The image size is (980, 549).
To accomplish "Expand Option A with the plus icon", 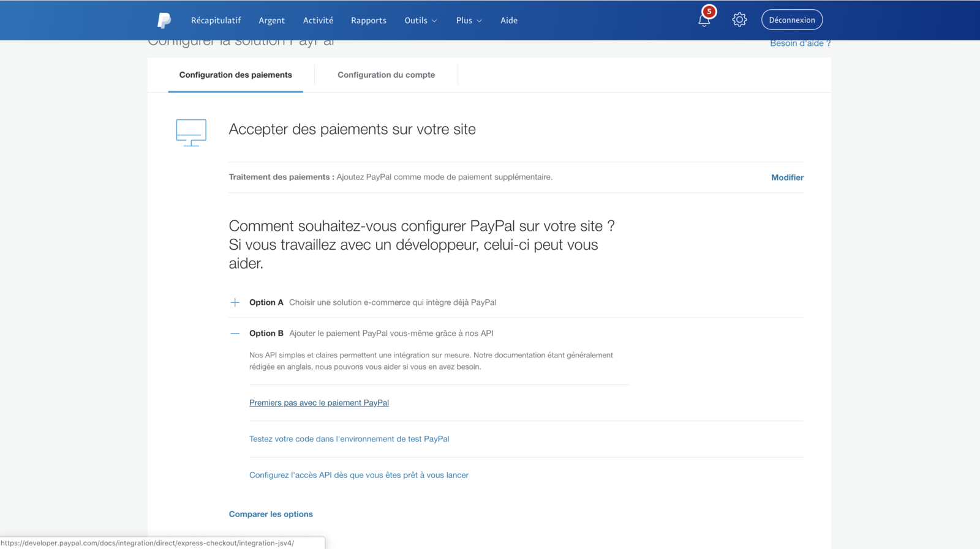I will tap(235, 302).
